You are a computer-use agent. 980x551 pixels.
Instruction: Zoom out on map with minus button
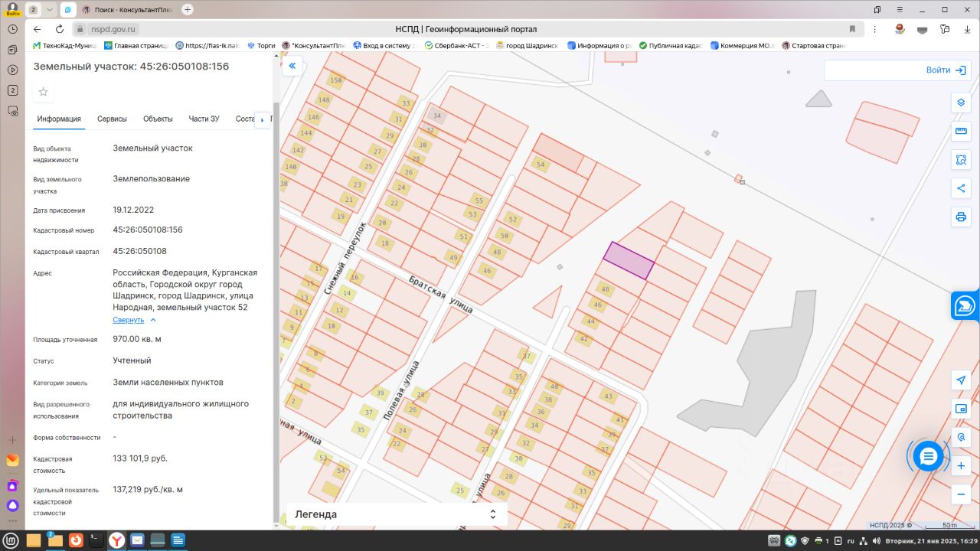(961, 494)
